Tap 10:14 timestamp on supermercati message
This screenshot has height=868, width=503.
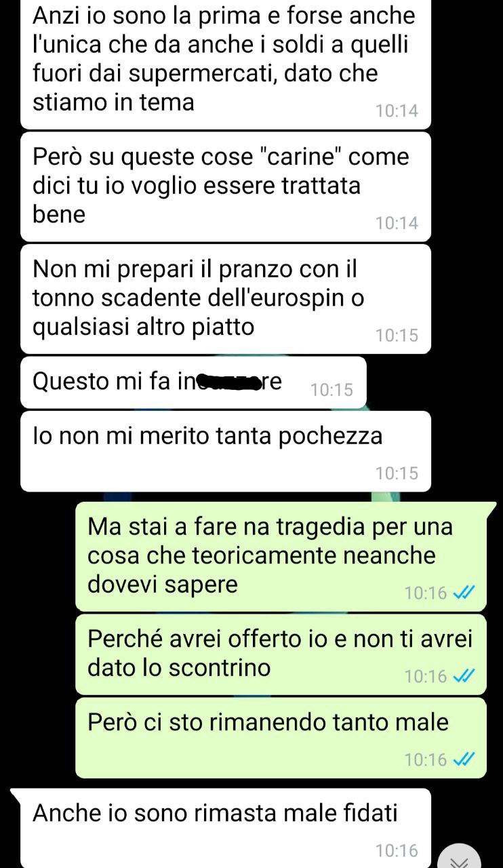pos(397,111)
